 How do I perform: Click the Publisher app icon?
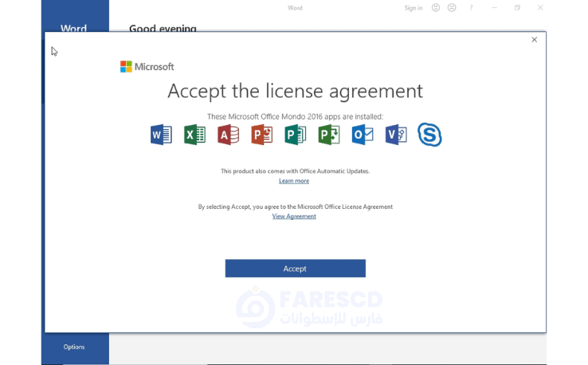(295, 135)
